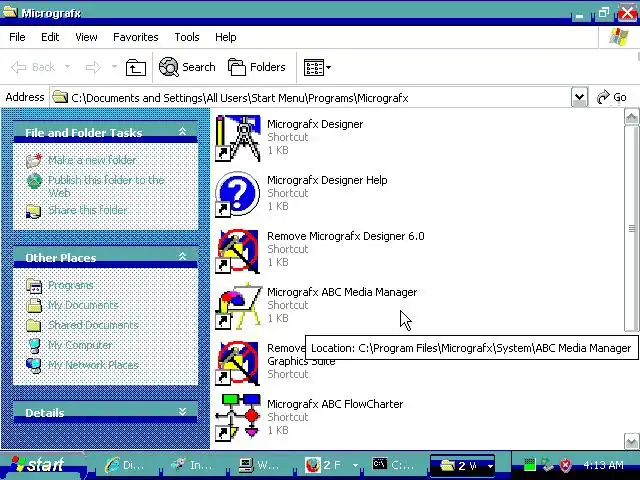Image resolution: width=640 pixels, height=480 pixels.
Task: Click the Start button
Action: click(41, 464)
